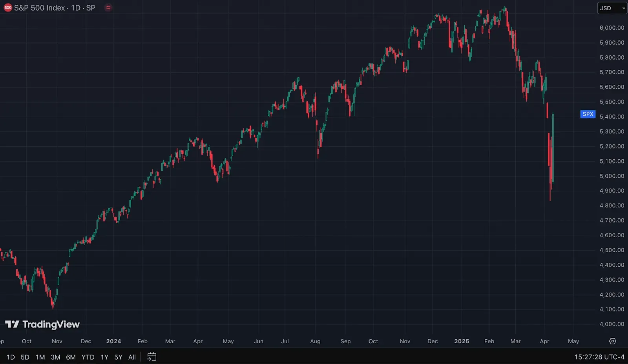Select the All time range
Image resolution: width=628 pixels, height=364 pixels.
click(x=132, y=357)
